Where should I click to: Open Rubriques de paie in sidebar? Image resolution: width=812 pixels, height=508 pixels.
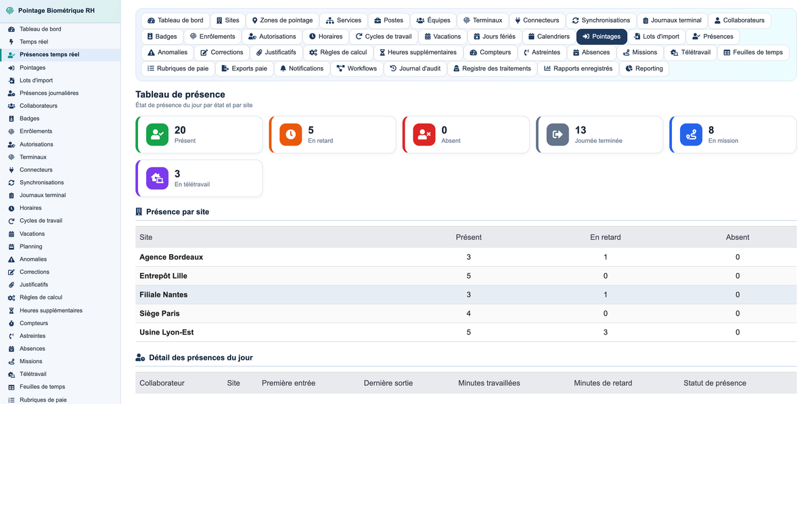60,400
